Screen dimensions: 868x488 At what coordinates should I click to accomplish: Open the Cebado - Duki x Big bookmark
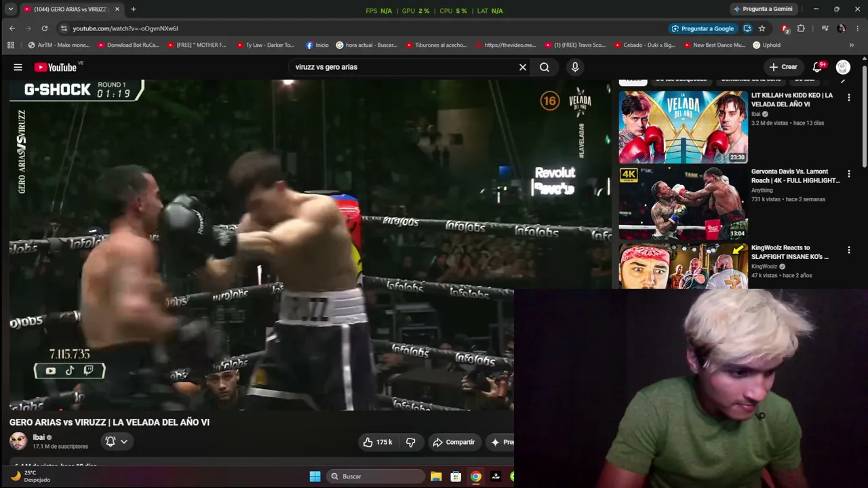[x=645, y=45]
